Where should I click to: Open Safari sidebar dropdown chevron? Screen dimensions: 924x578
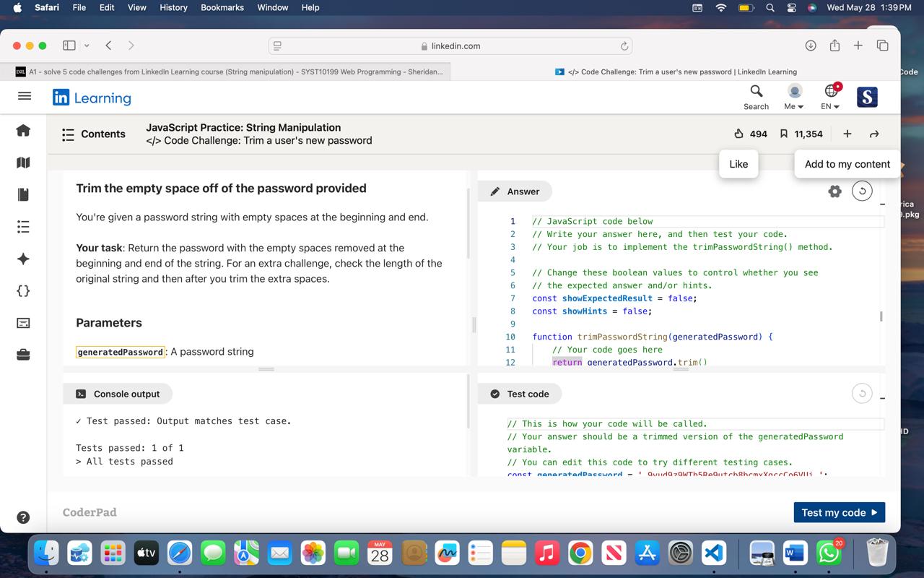87,46
